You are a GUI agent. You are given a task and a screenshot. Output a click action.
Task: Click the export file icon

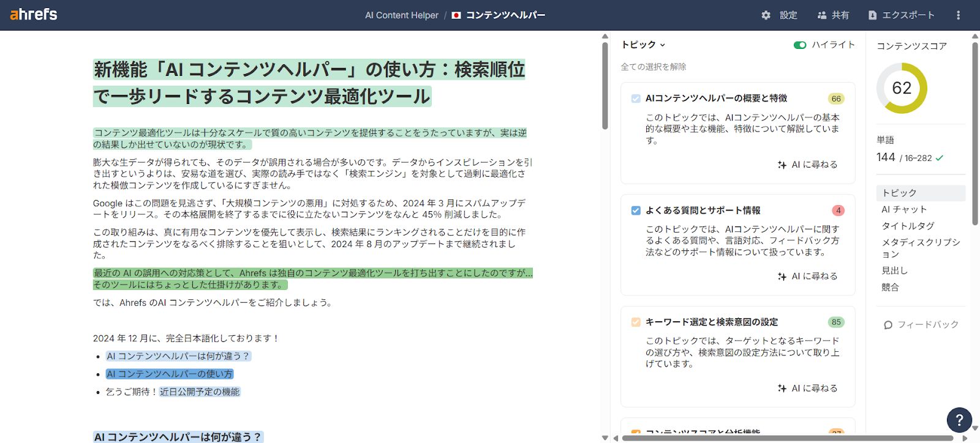[x=872, y=15]
